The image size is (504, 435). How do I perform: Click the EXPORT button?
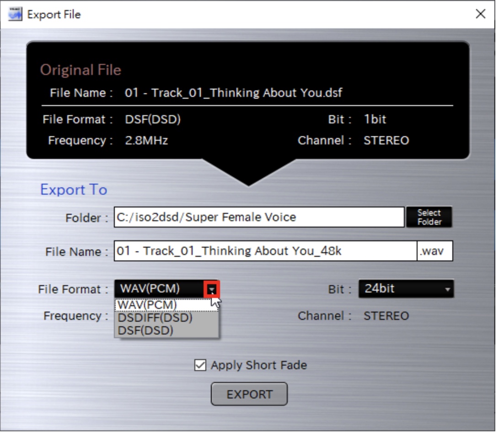[249, 394]
